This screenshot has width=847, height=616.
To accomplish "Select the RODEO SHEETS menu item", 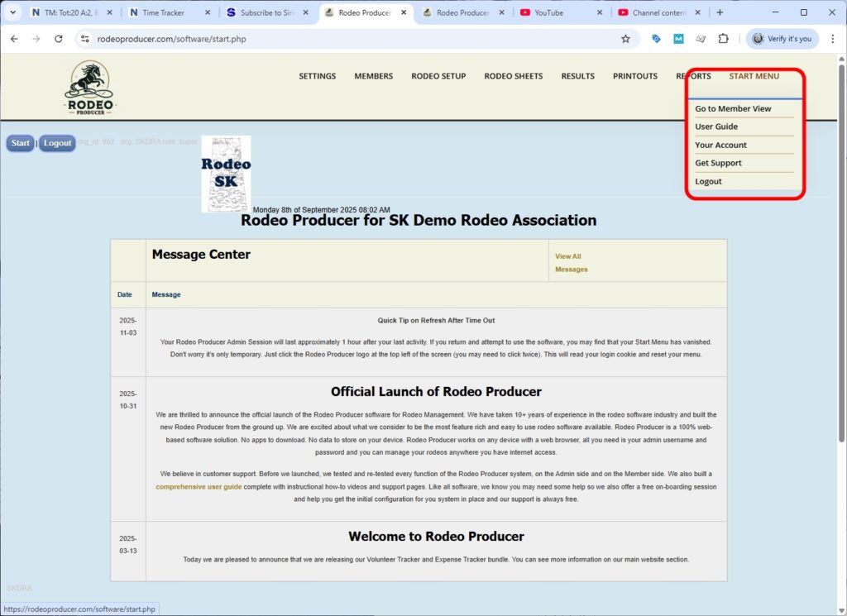I will click(x=513, y=75).
